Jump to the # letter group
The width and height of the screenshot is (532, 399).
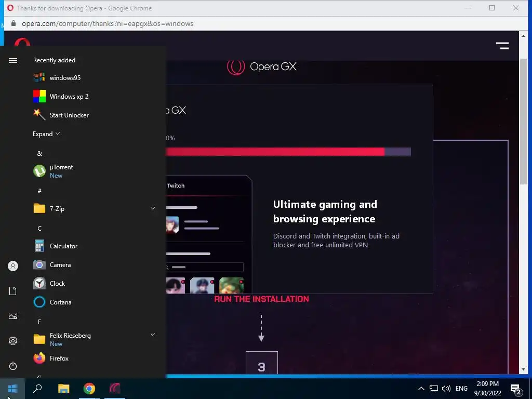[39, 191]
